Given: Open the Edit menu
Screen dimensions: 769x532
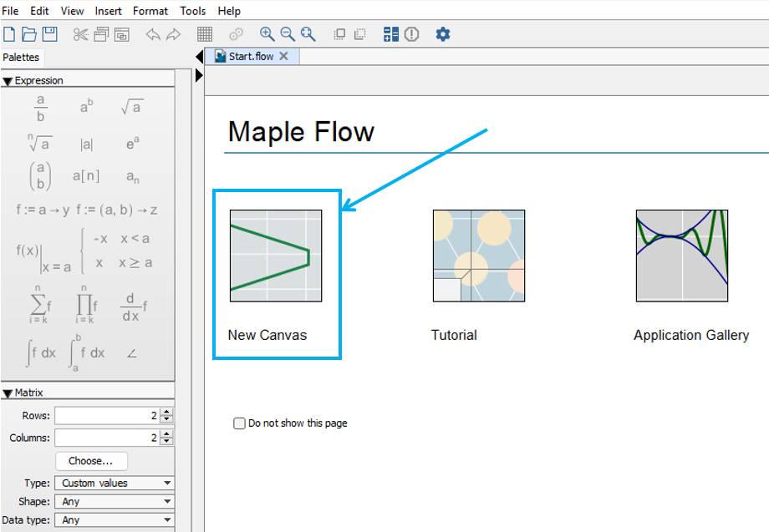Looking at the screenshot, I should (x=39, y=11).
